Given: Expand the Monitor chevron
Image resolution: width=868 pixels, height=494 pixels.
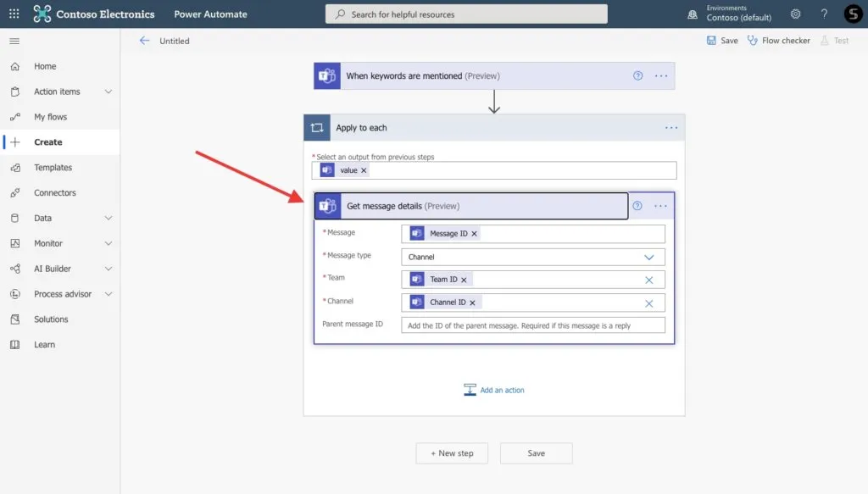Looking at the screenshot, I should pyautogui.click(x=108, y=243).
